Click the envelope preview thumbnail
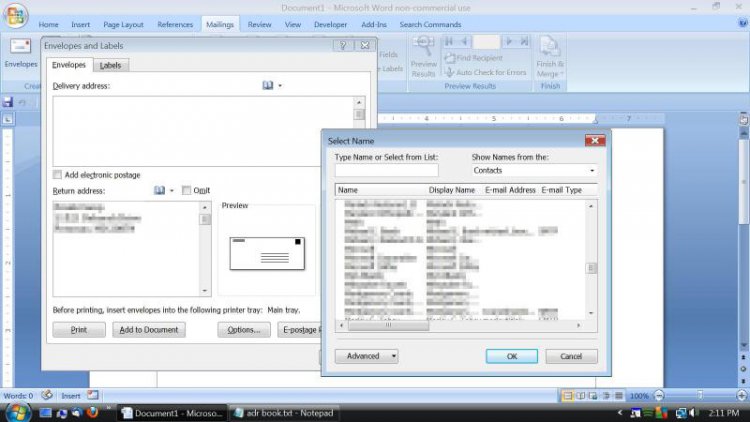This screenshot has height=422, width=750. (267, 254)
